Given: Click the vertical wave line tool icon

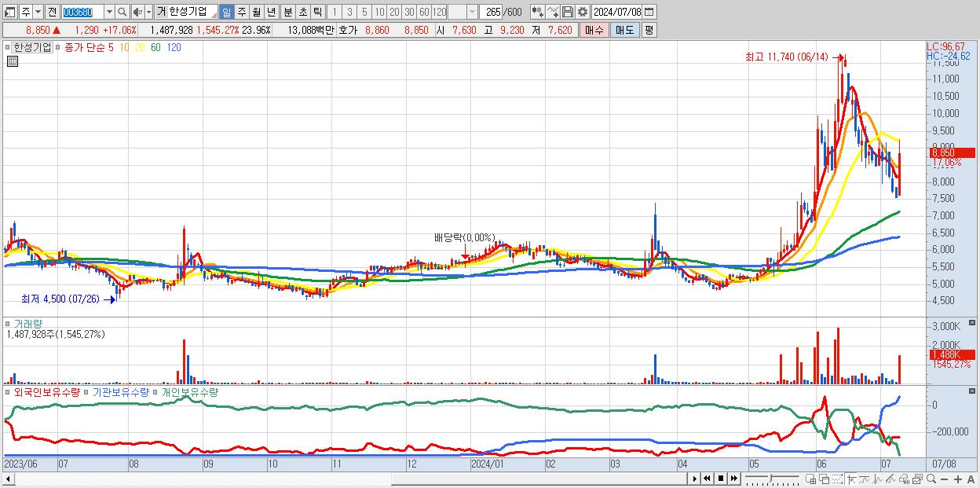Looking at the screenshot, I should [x=877, y=479].
